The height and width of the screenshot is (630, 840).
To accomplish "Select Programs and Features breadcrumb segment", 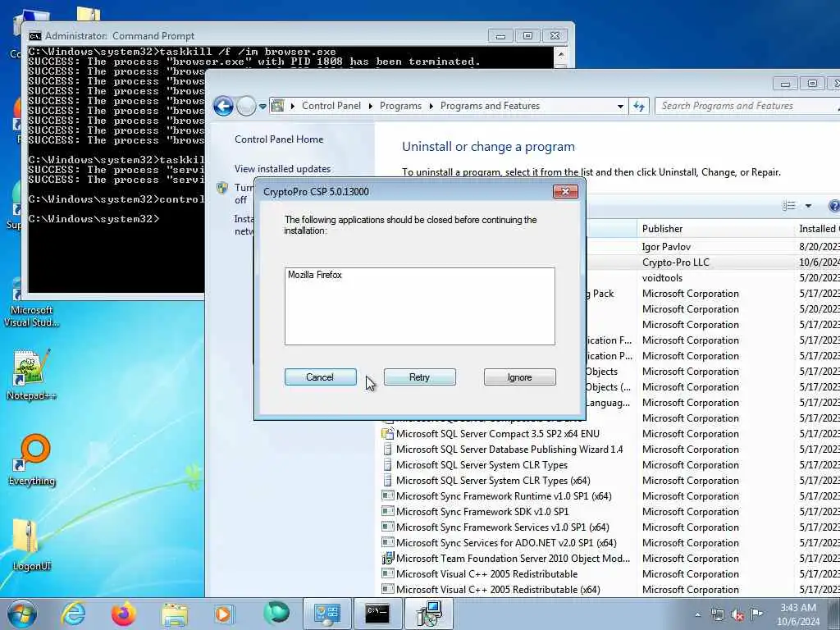I will [x=490, y=106].
